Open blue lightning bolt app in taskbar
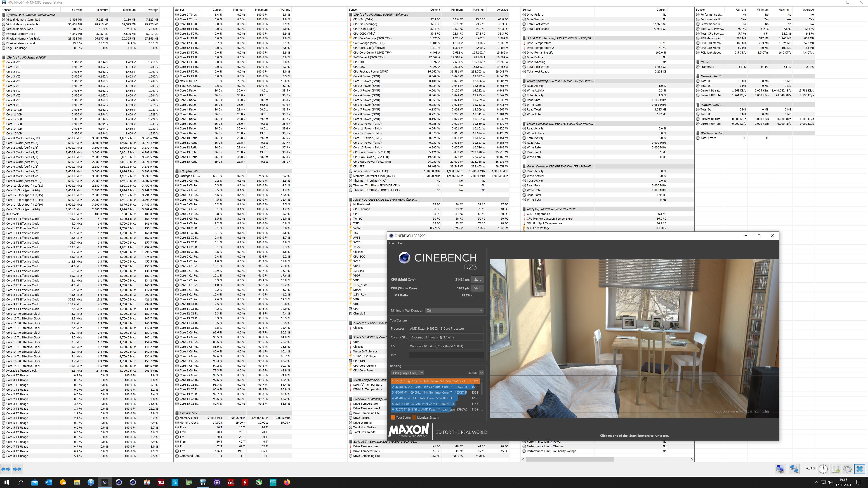868x488 pixels. tap(91, 482)
